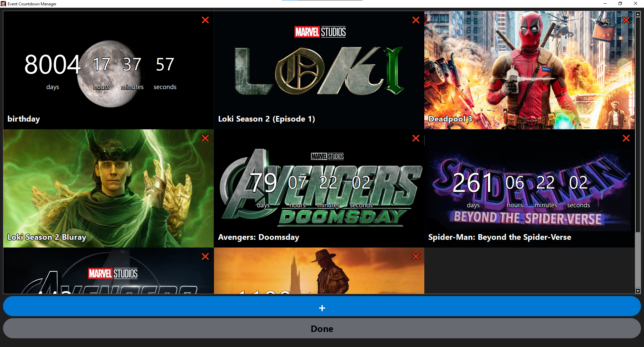The height and width of the screenshot is (347, 644).
Task: Minimize the Event Countdown Manager window
Action: [x=605, y=4]
